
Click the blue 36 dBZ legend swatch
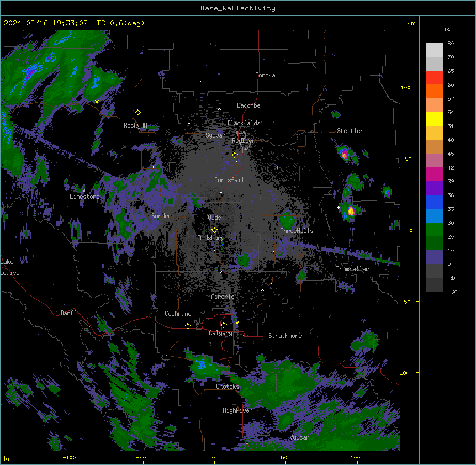tap(434, 202)
